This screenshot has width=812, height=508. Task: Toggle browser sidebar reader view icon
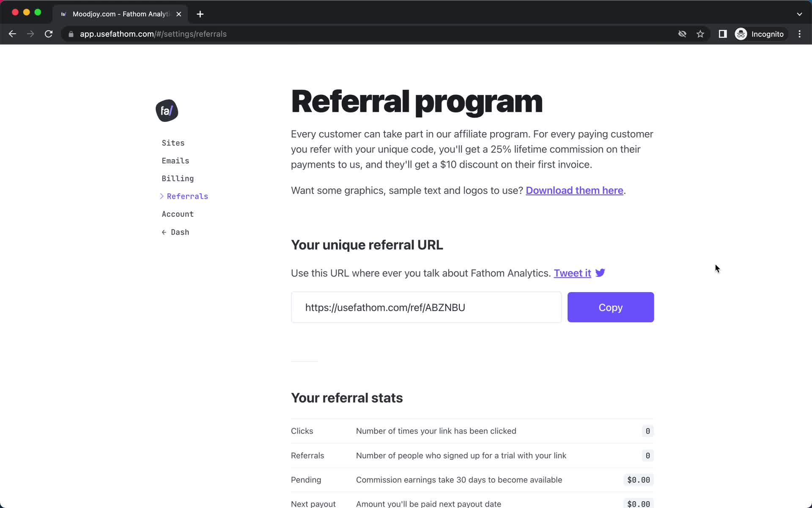723,34
